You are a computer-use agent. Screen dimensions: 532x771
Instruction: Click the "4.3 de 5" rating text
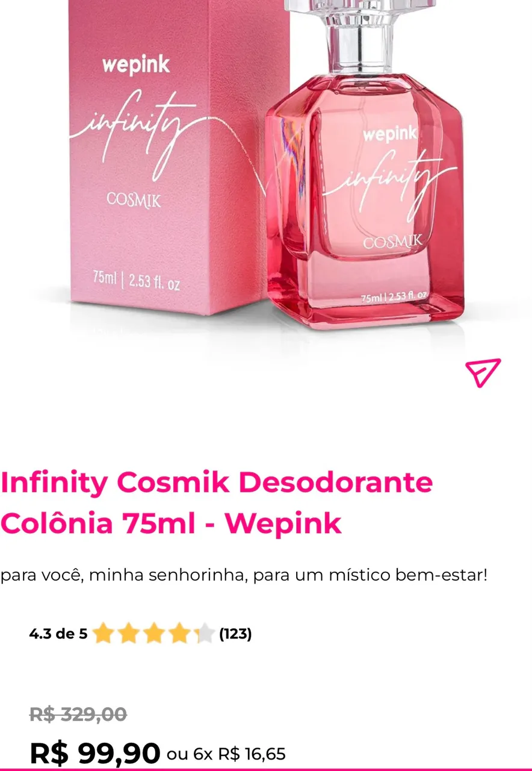tap(58, 634)
